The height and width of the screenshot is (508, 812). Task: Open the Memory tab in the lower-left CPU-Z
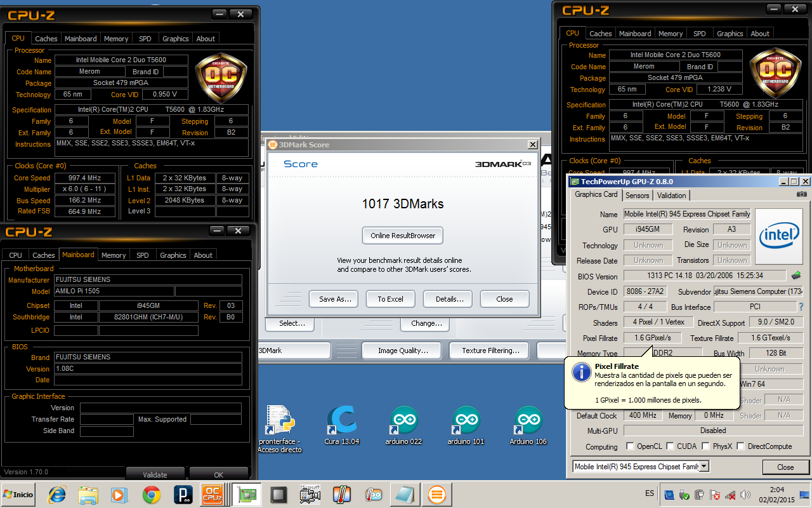coord(114,255)
